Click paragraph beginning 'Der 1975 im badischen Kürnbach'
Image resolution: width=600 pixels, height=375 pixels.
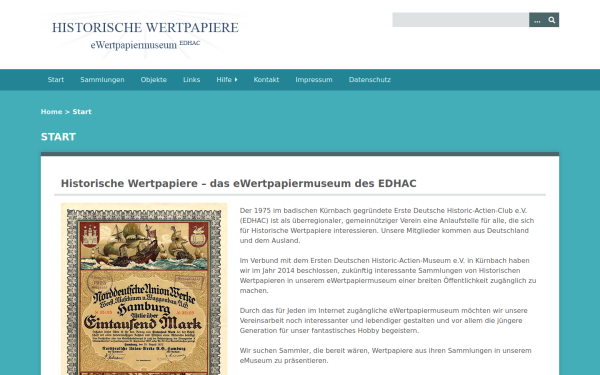tap(386, 225)
